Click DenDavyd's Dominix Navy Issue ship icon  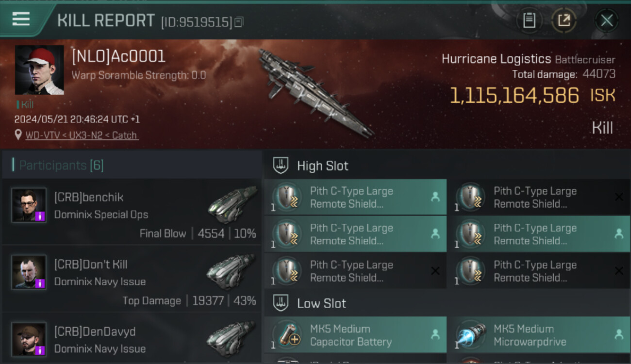point(231,339)
